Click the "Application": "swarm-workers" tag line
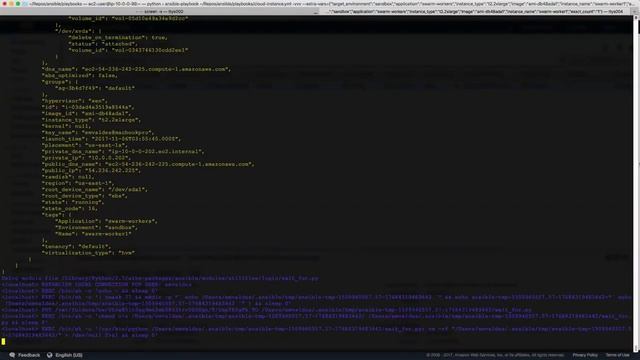The width and height of the screenshot is (640, 360). 106,221
